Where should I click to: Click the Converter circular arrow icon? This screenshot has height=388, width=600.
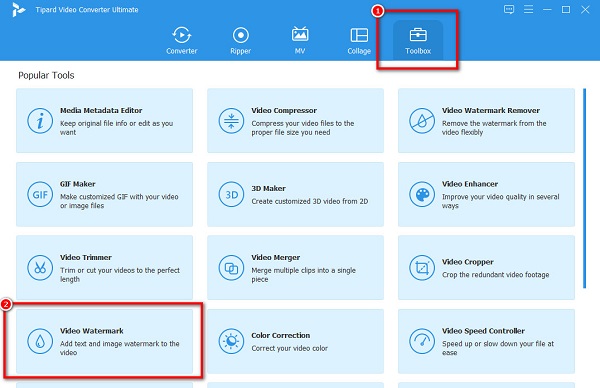[x=181, y=35]
